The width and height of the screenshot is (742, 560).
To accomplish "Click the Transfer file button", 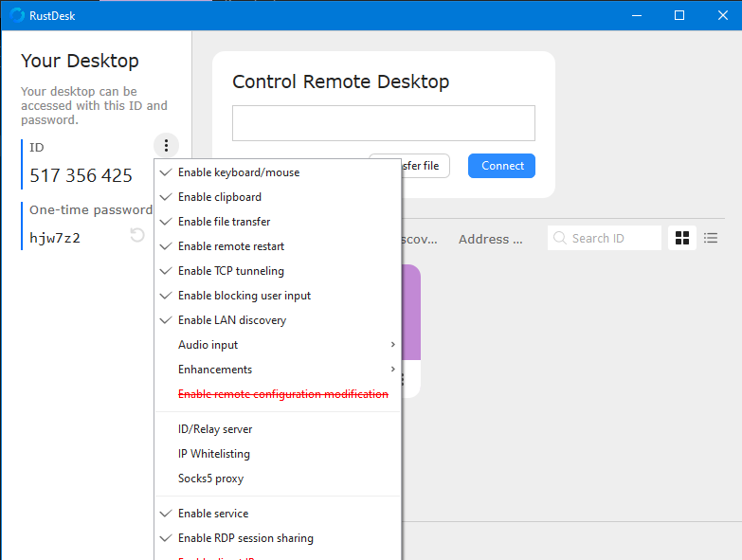I will point(425,166).
